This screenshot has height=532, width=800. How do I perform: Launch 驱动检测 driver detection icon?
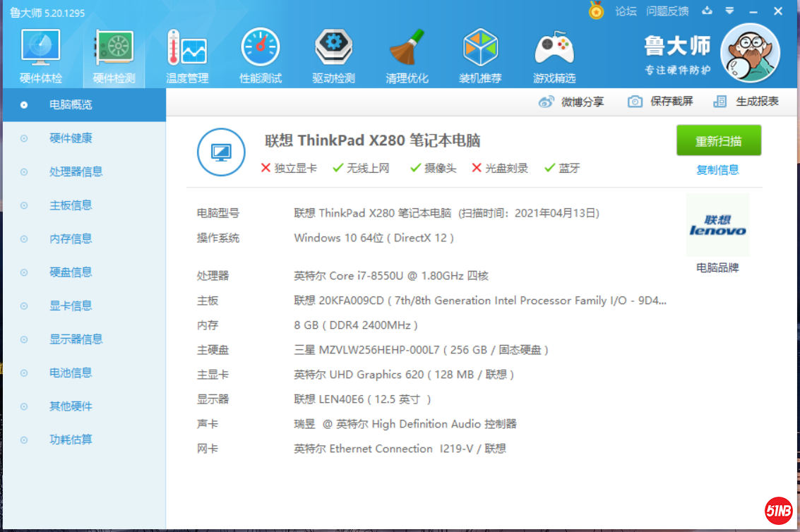(x=333, y=49)
